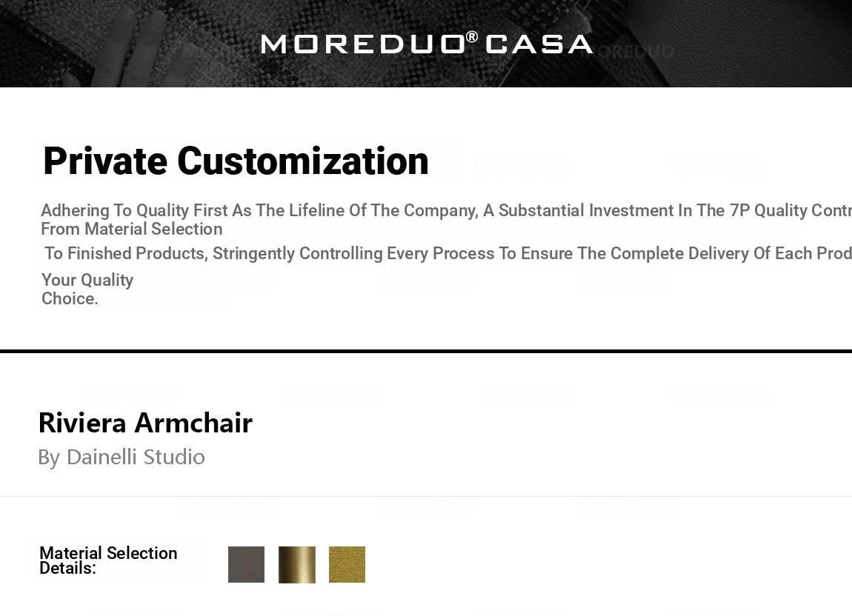Click the word "Choice." ending the paragraph
The height and width of the screenshot is (616, 852).
70,298
